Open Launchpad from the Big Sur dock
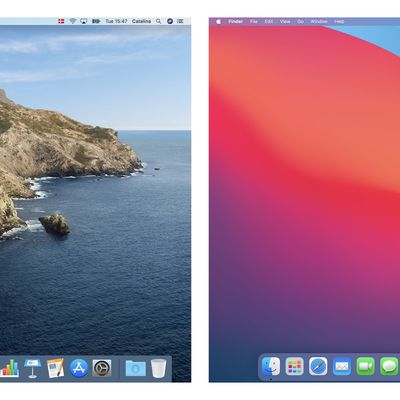 [x=295, y=366]
